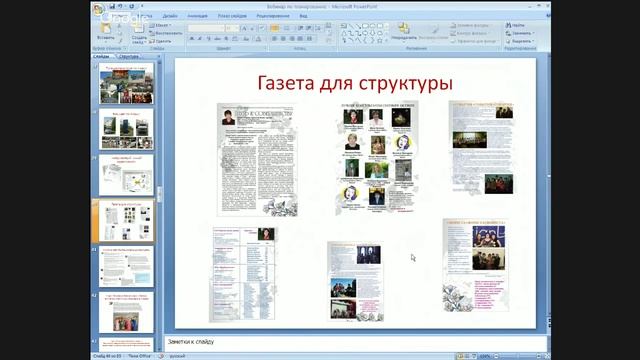Click the decrease indent icon
Screen dimensions: 640x360
point(300,28)
